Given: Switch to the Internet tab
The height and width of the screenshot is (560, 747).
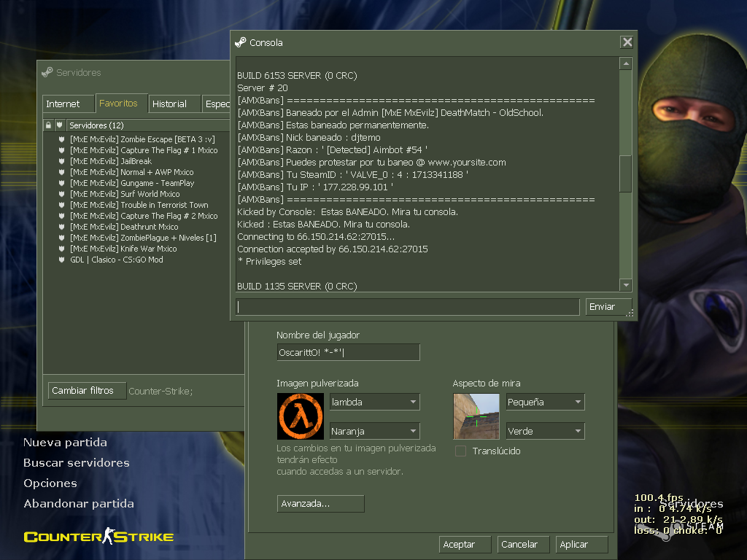Looking at the screenshot, I should (x=68, y=104).
